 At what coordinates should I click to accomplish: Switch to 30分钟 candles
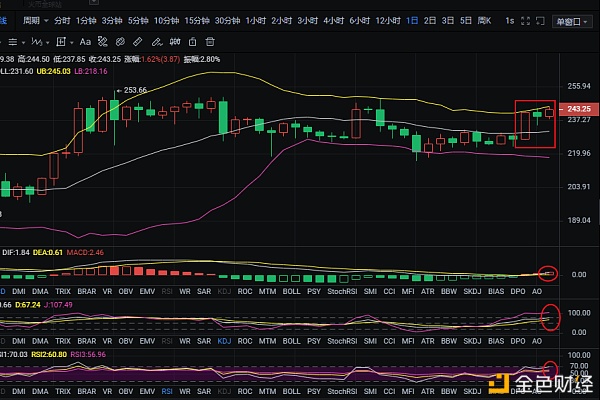(x=227, y=21)
